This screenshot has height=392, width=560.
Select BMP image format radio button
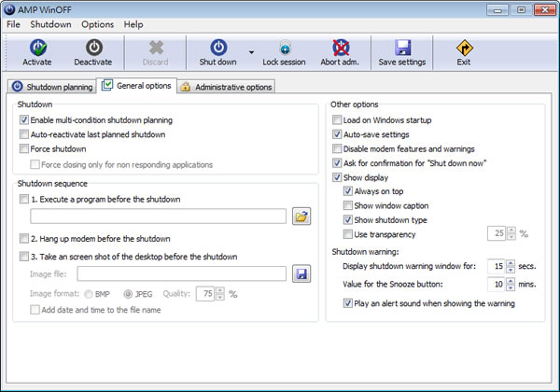89,294
